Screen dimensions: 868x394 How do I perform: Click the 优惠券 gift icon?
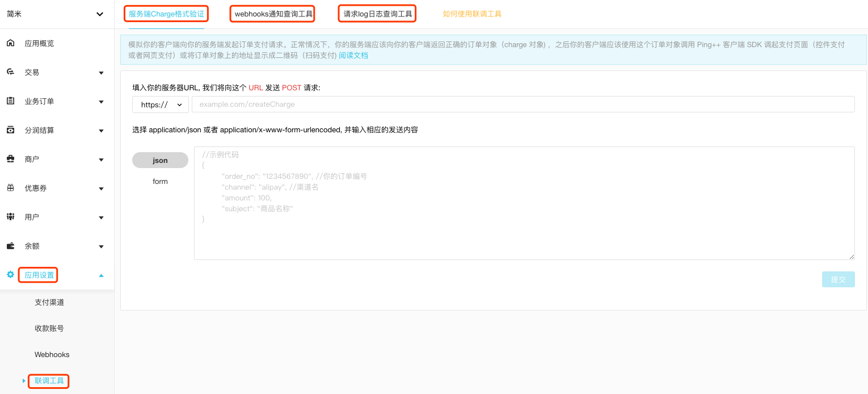(10, 188)
